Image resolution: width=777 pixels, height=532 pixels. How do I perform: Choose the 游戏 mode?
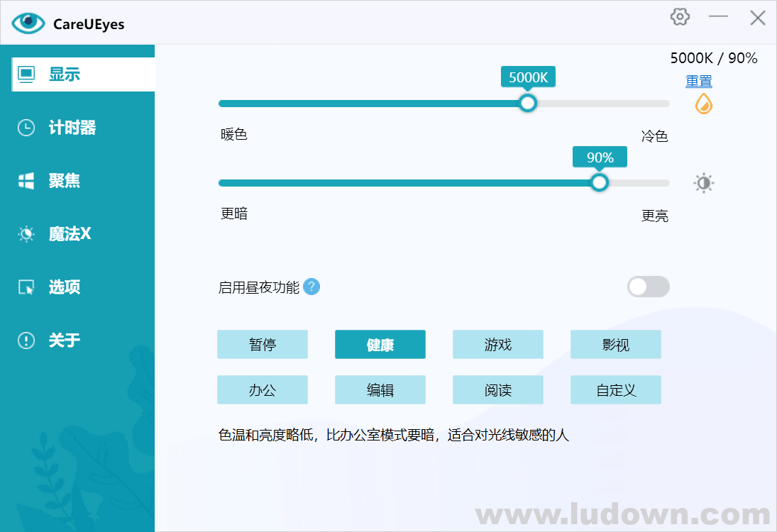(x=498, y=344)
